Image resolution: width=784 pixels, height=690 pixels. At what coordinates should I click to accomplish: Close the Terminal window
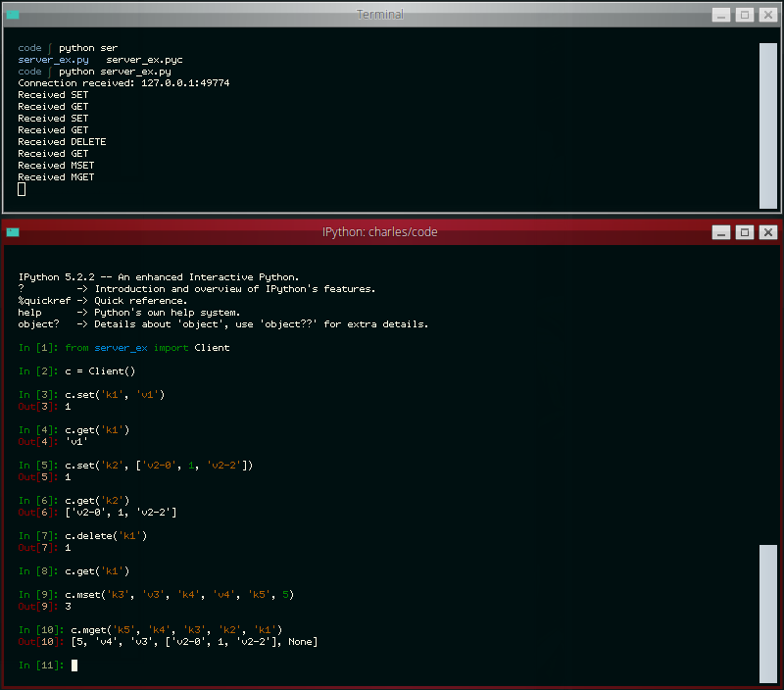click(x=767, y=15)
